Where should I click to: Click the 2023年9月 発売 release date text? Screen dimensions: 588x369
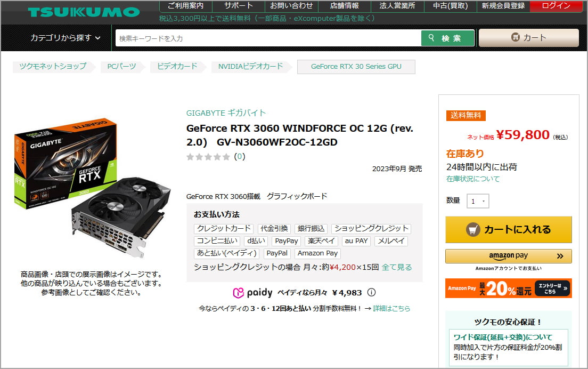click(x=397, y=169)
